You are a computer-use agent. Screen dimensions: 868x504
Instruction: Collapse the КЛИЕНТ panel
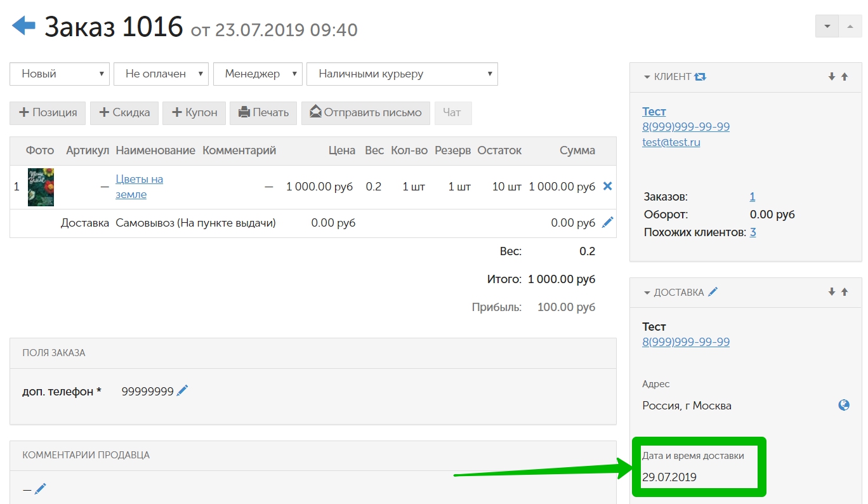point(647,77)
